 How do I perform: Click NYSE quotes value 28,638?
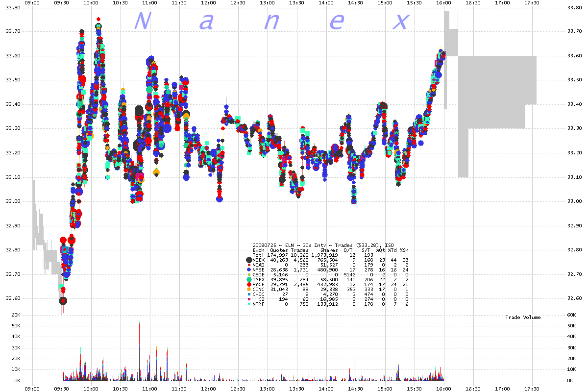(x=279, y=269)
